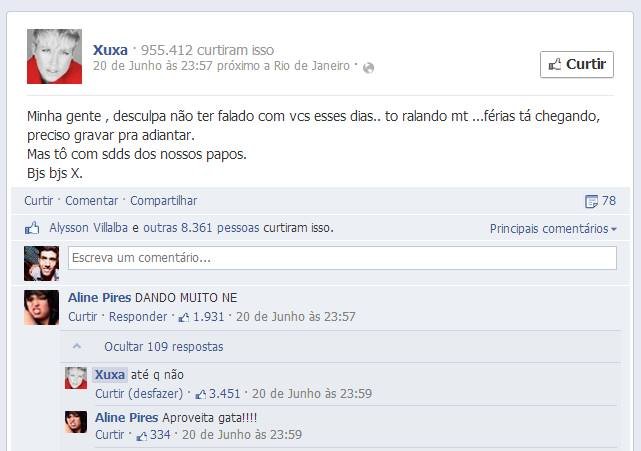Click the globe public-visibility icon
Screen dimensions: 641x451
click(x=368, y=67)
